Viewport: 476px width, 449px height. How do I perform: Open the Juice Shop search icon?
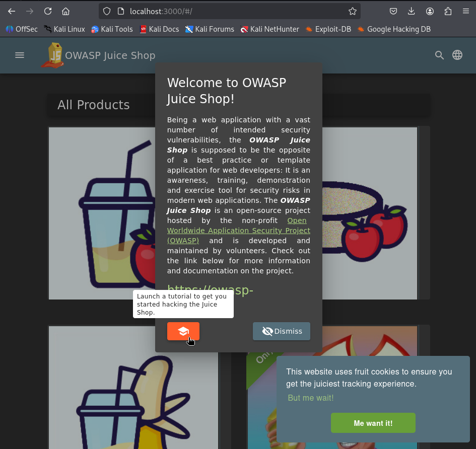[439, 55]
